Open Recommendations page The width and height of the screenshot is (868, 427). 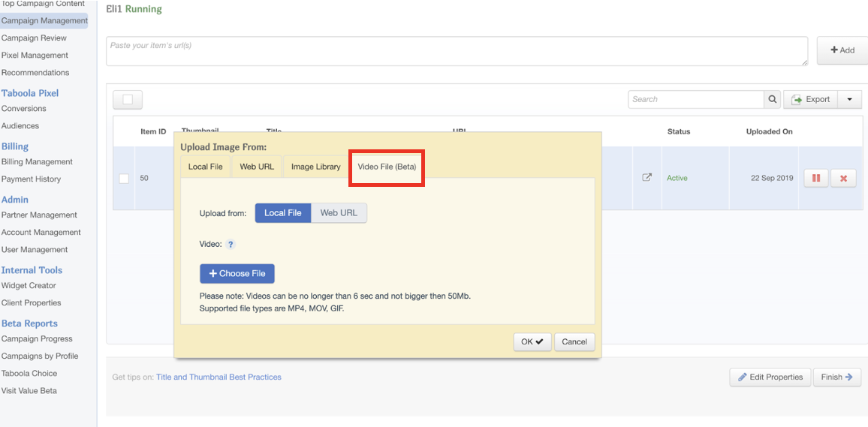tap(35, 73)
